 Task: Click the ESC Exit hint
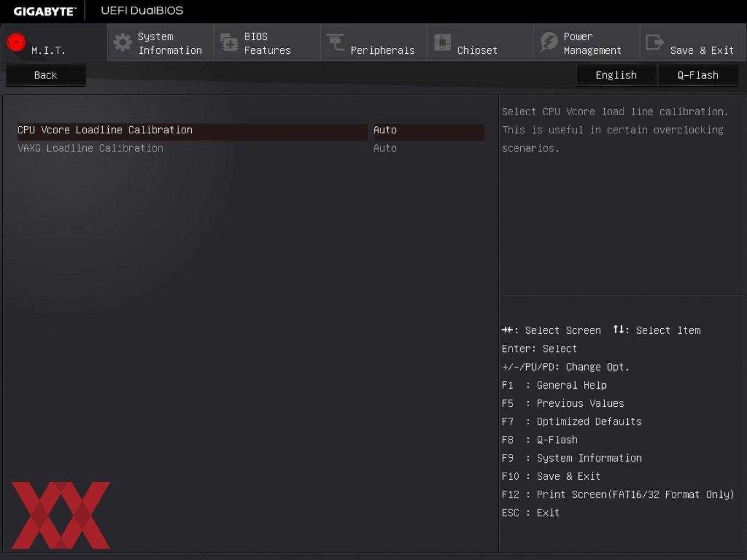pyautogui.click(x=531, y=513)
